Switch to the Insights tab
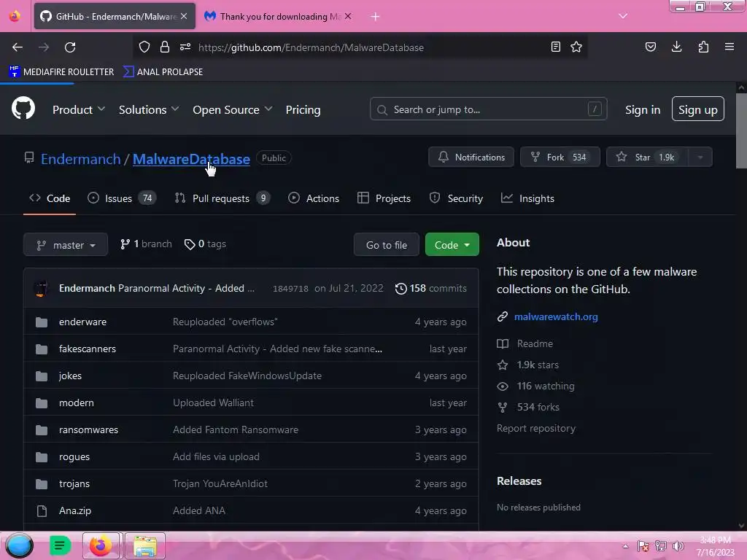Viewport: 747px width, 560px height. 528,198
